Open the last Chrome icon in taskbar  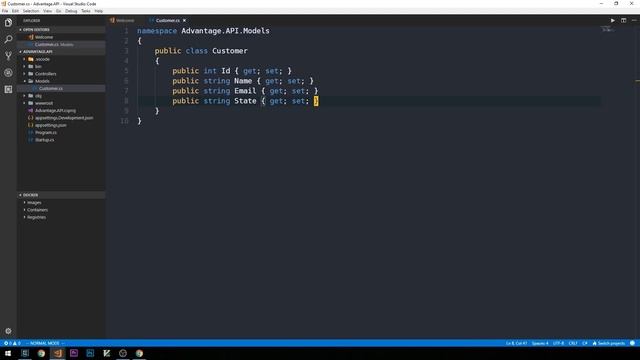(x=139, y=353)
